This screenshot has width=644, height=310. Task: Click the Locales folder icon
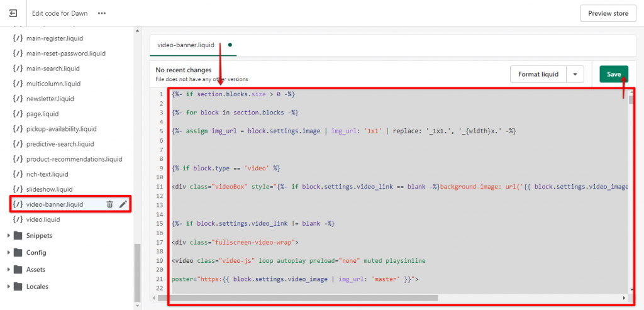(x=18, y=287)
